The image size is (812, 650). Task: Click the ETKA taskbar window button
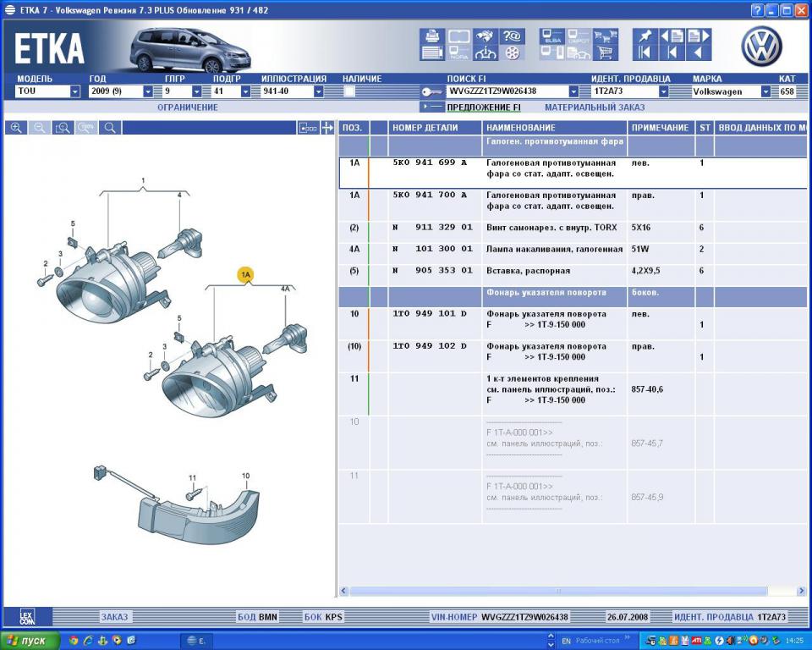(x=197, y=641)
